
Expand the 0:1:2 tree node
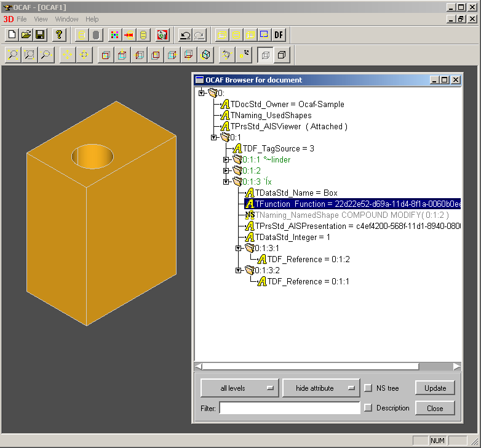(226, 170)
